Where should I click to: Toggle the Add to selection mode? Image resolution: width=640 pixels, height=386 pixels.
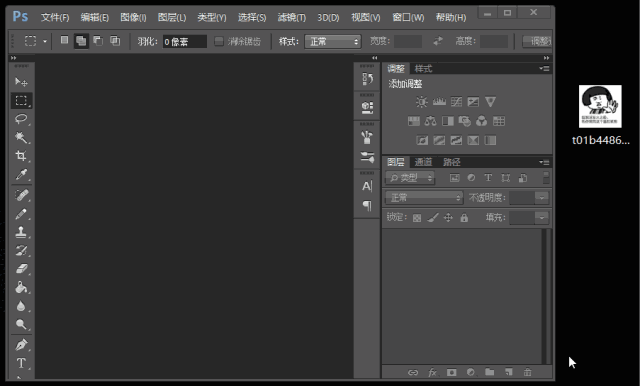click(81, 41)
